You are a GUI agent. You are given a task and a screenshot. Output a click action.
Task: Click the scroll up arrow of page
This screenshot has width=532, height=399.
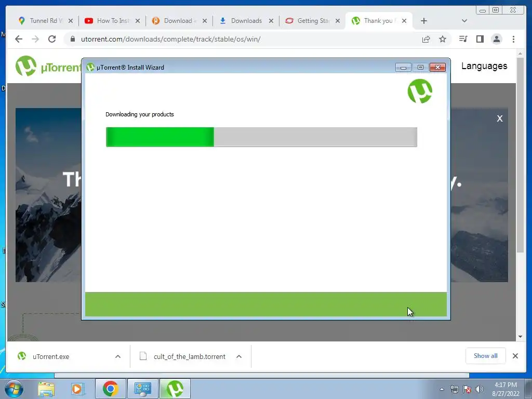(520, 54)
